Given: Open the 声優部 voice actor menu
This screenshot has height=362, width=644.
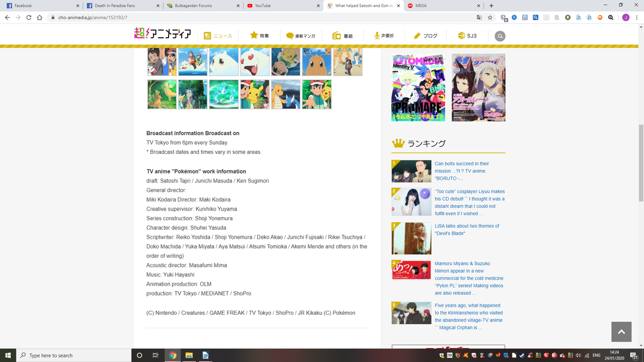Looking at the screenshot, I should tap(383, 36).
